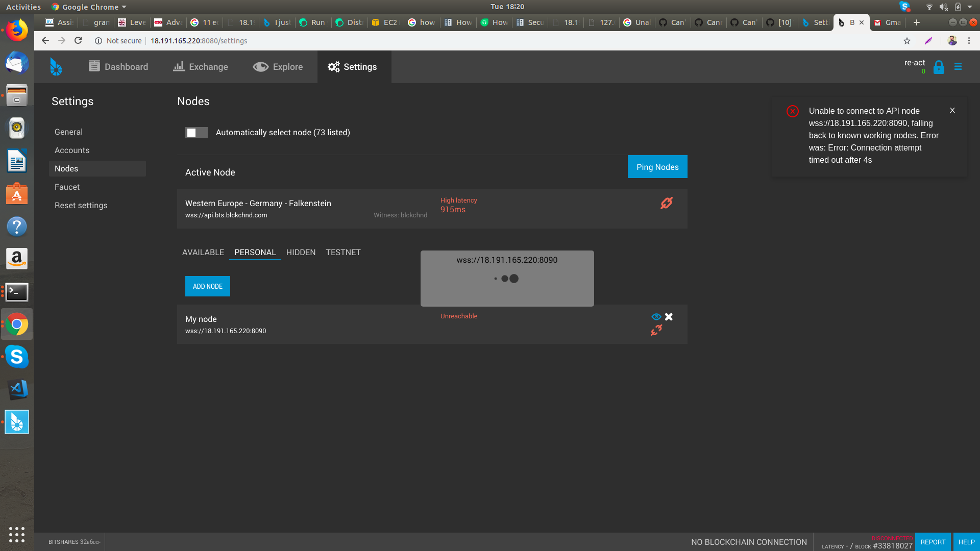
Task: Toggle the bookmark star in the address bar
Action: tap(908, 40)
